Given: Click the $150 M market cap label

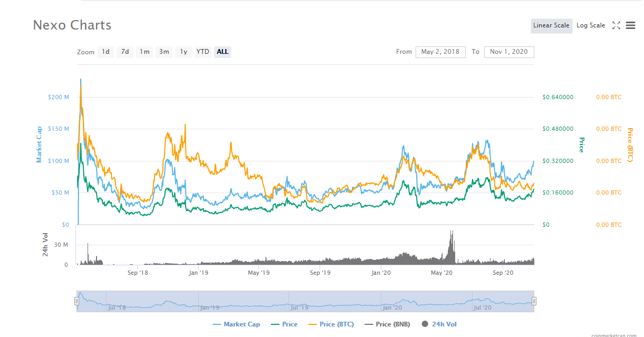Looking at the screenshot, I should 58,129.
